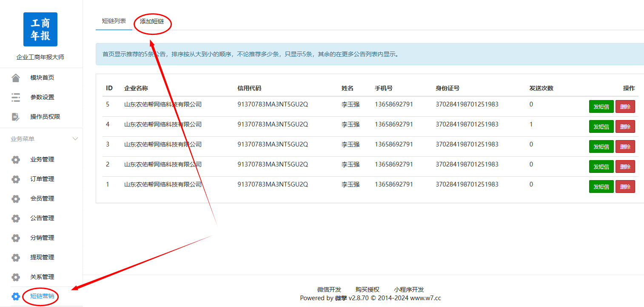This screenshot has height=307, width=644.
Task: Click the gear icon beside 业务管理
Action: (x=16, y=160)
